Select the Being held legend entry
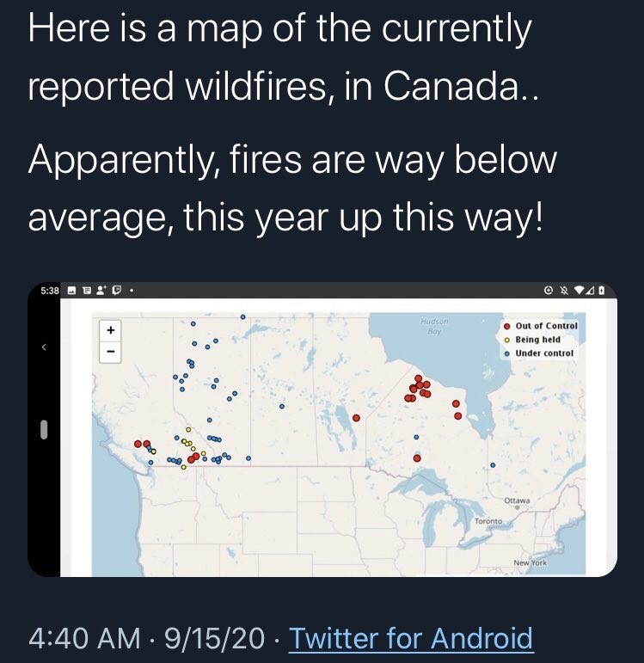644x663 pixels. [532, 340]
